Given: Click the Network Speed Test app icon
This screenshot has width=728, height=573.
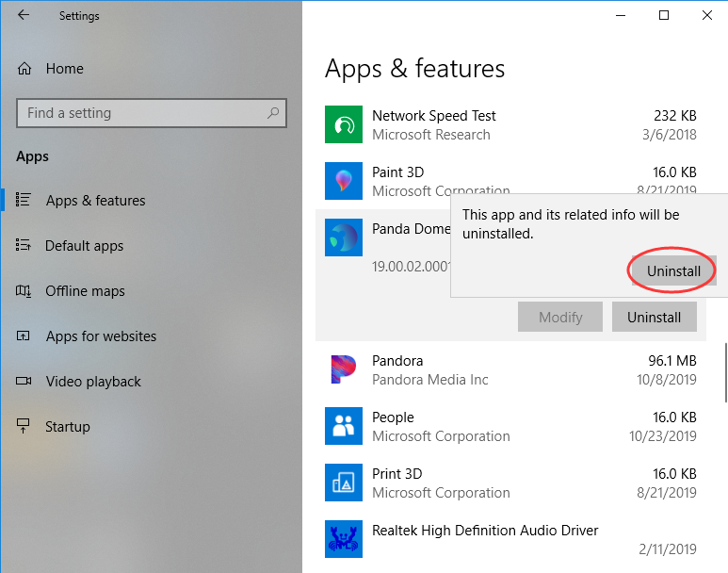Looking at the screenshot, I should [x=344, y=124].
